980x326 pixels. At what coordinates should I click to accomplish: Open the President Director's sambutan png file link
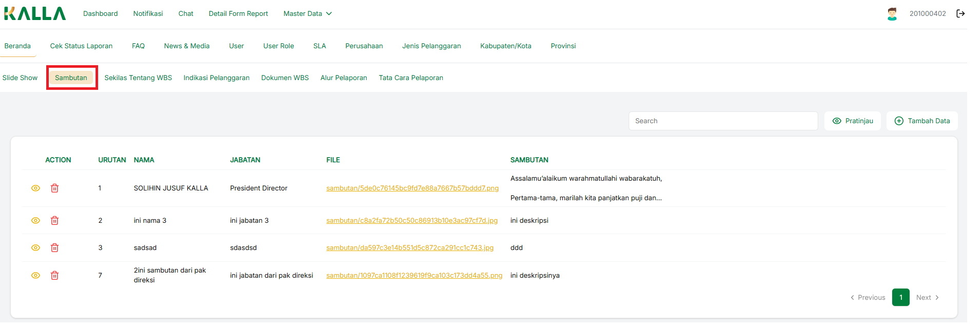click(x=412, y=188)
